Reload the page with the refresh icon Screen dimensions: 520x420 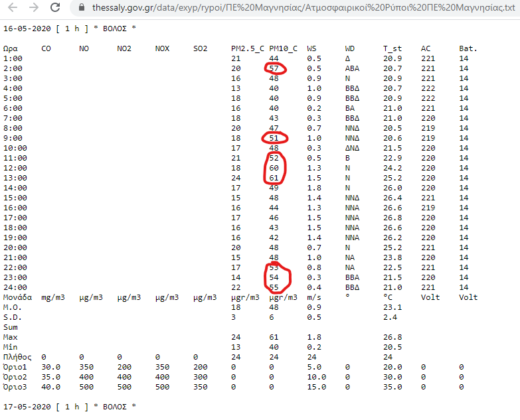56,8
